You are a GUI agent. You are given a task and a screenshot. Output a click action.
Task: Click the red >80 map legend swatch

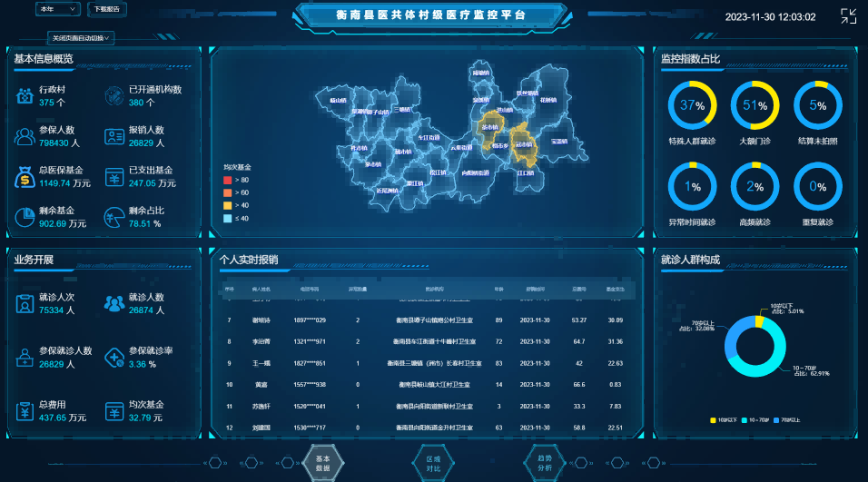click(x=227, y=181)
